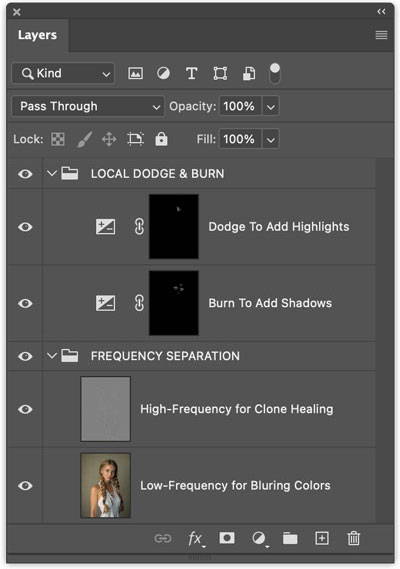Open the Layers panel menu

[381, 35]
